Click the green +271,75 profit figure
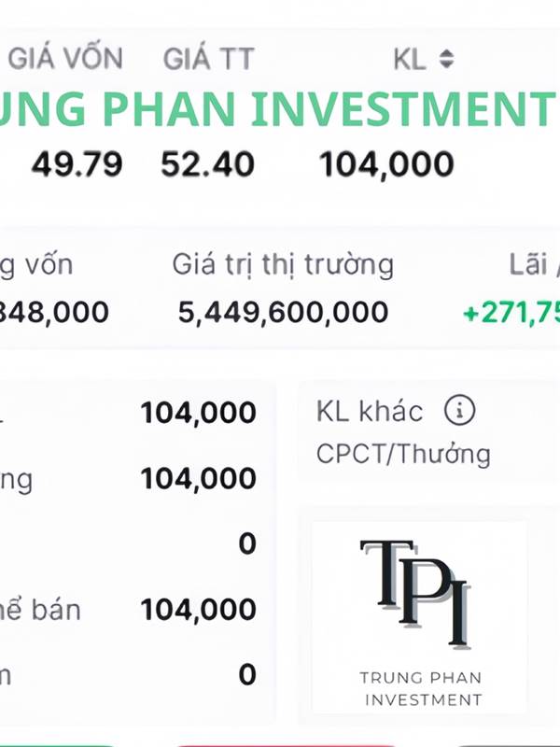This screenshot has width=560, height=747. (x=511, y=312)
